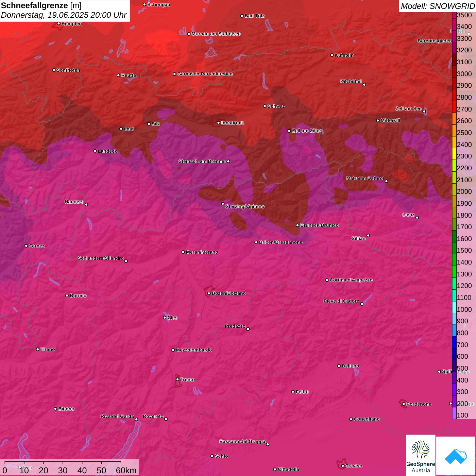Click the 'Garmisch-Partenkirchen' label

205,74
